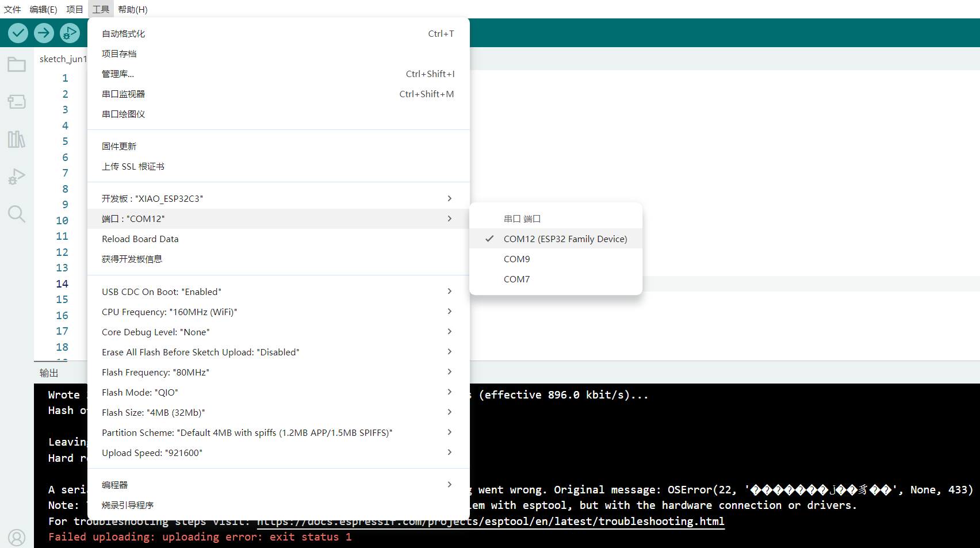This screenshot has width=980, height=548.
Task: Open 串口监视器 from the menu
Action: (x=278, y=94)
